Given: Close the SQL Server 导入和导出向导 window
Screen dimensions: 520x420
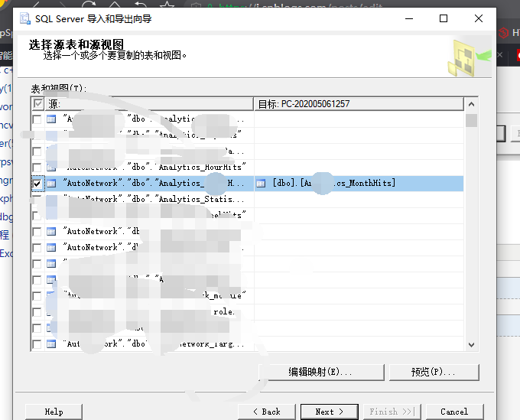Looking at the screenshot, I should pyautogui.click(x=479, y=18).
